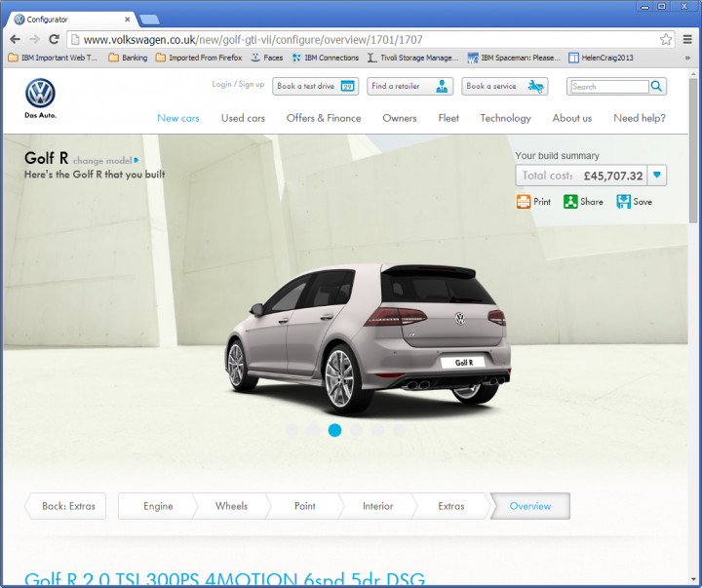The height and width of the screenshot is (588, 702).
Task: Select the Overview step
Action: click(530, 506)
